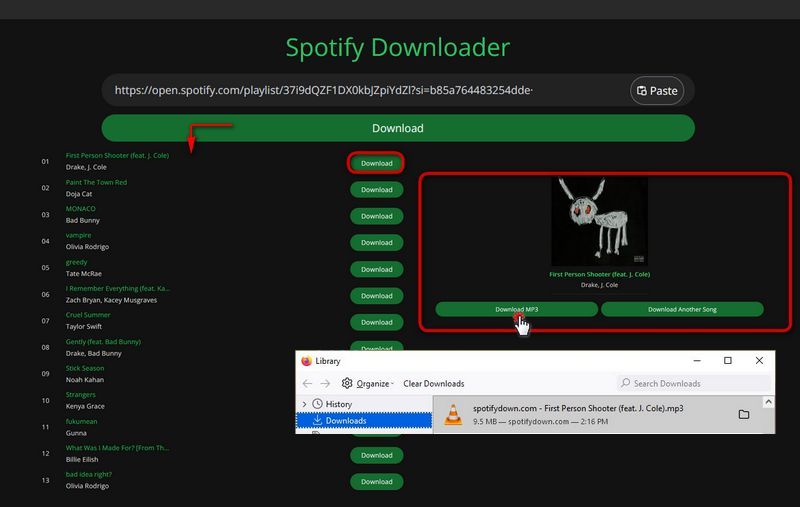Image resolution: width=800 pixels, height=507 pixels.
Task: Click the Library list scroll up arrow
Action: [768, 402]
